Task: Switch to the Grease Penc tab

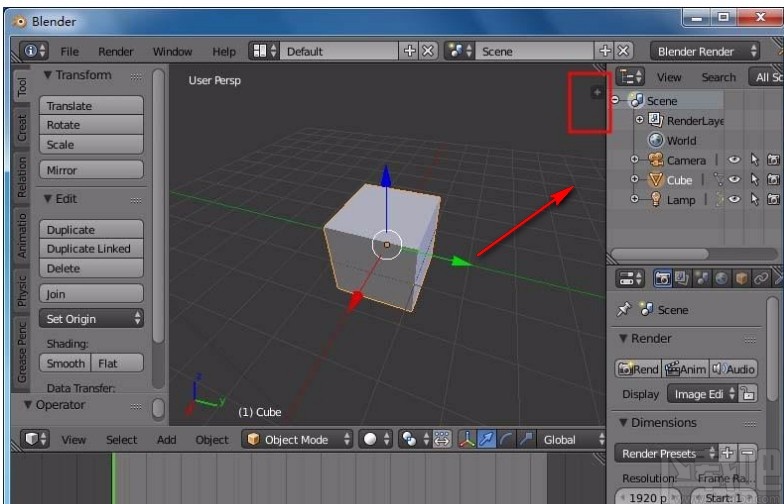Action: coord(22,352)
